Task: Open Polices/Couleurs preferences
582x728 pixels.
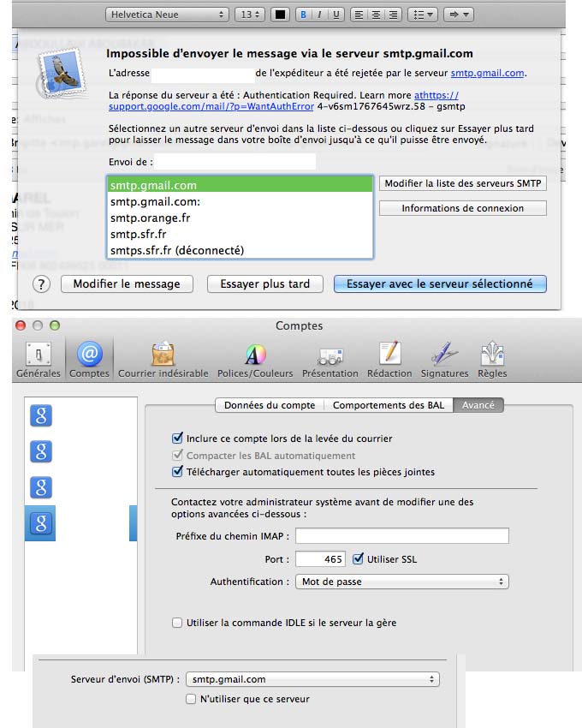Action: pyautogui.click(x=254, y=360)
